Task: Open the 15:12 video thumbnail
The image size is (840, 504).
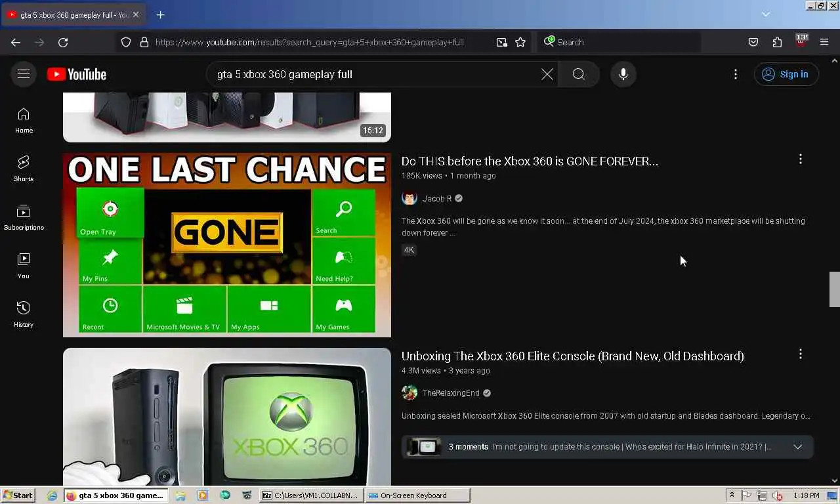Action: click(227, 117)
